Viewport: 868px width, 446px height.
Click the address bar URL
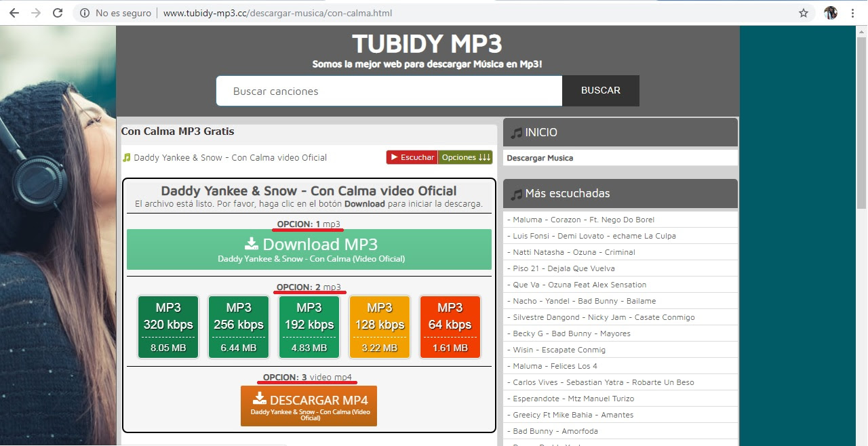tap(277, 13)
